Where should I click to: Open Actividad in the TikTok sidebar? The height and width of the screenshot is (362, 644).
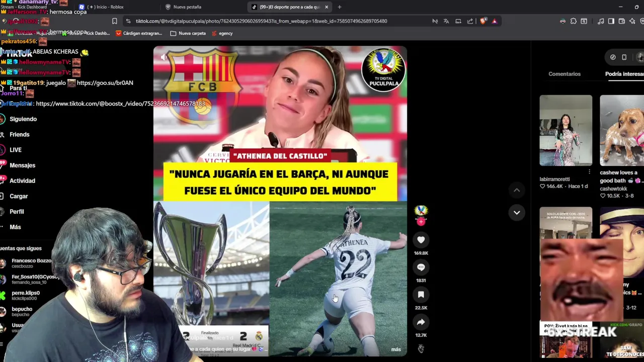22,181
